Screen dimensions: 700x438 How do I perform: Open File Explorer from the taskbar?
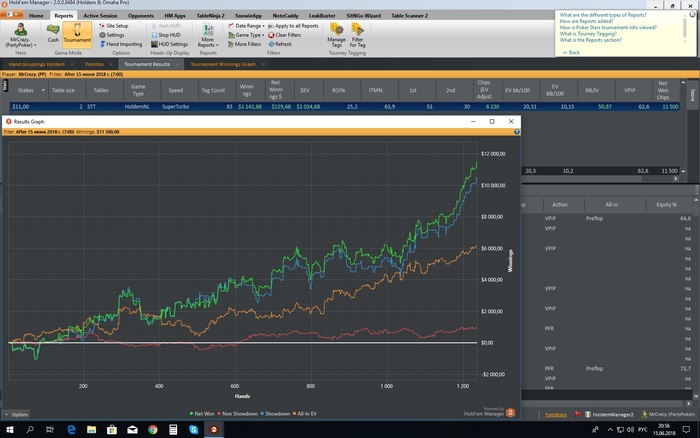[x=92, y=430]
